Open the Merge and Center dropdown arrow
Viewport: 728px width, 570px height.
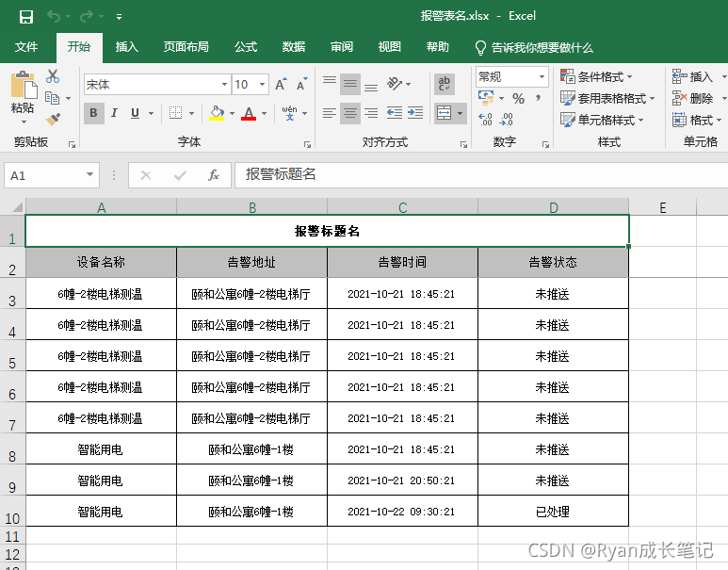(461, 113)
